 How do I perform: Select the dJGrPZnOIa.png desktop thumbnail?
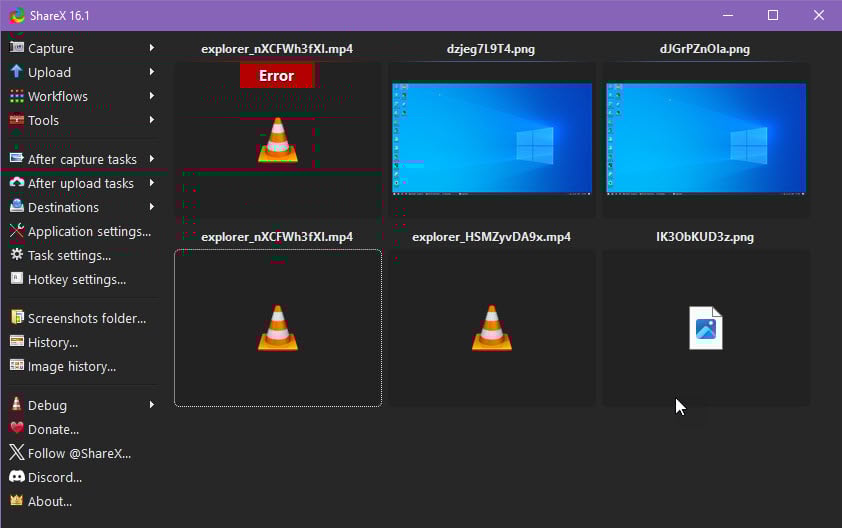[x=706, y=138]
